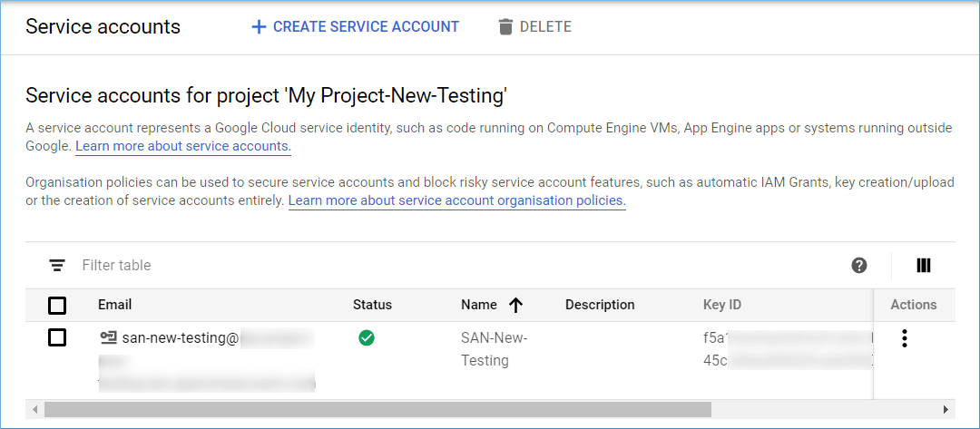Click the Create Service Account button
Viewport: 980px width, 429px height.
pyautogui.click(x=355, y=27)
